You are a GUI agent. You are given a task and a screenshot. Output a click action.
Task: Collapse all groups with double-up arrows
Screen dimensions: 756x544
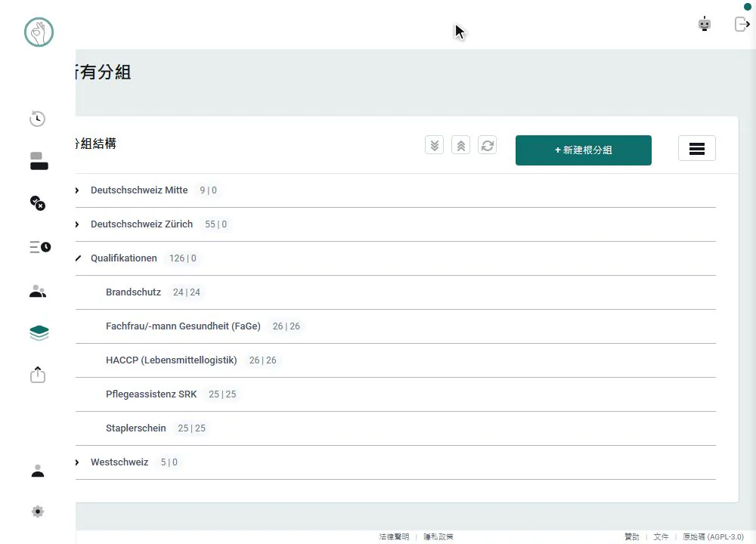click(x=461, y=145)
